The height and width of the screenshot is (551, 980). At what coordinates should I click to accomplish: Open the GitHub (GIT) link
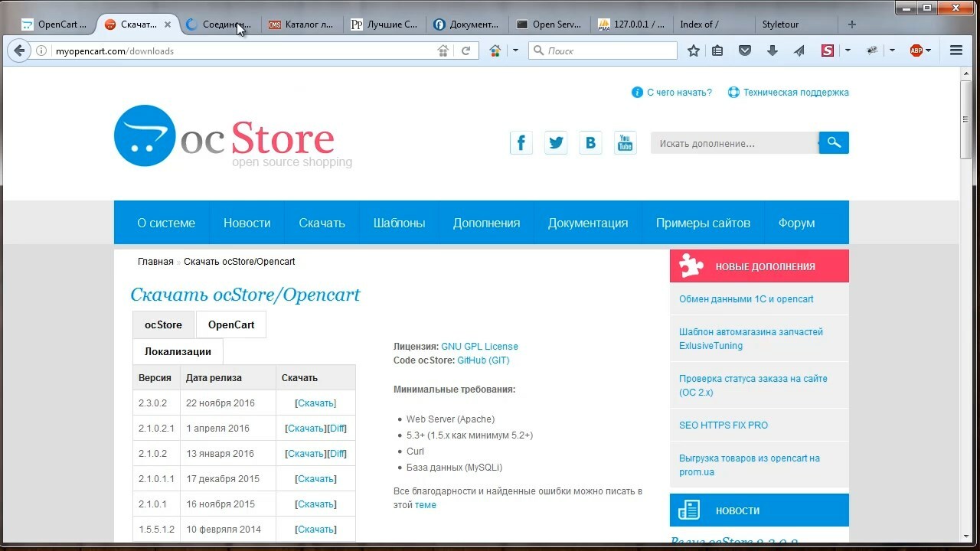(x=483, y=360)
